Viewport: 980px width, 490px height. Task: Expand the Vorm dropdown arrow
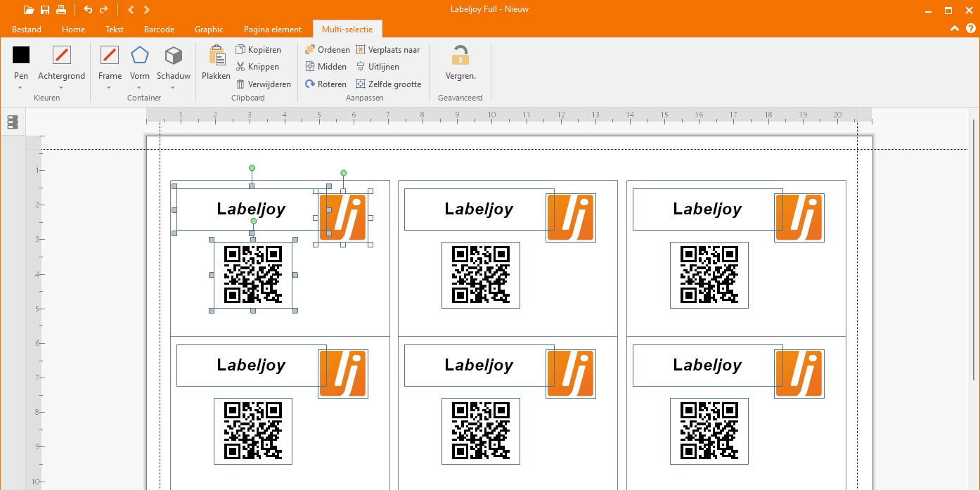pyautogui.click(x=140, y=88)
